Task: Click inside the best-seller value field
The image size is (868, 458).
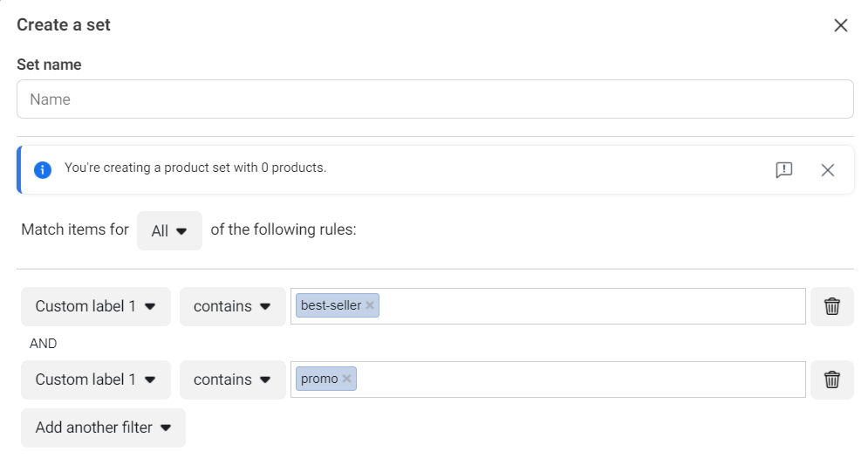Action: click(591, 306)
